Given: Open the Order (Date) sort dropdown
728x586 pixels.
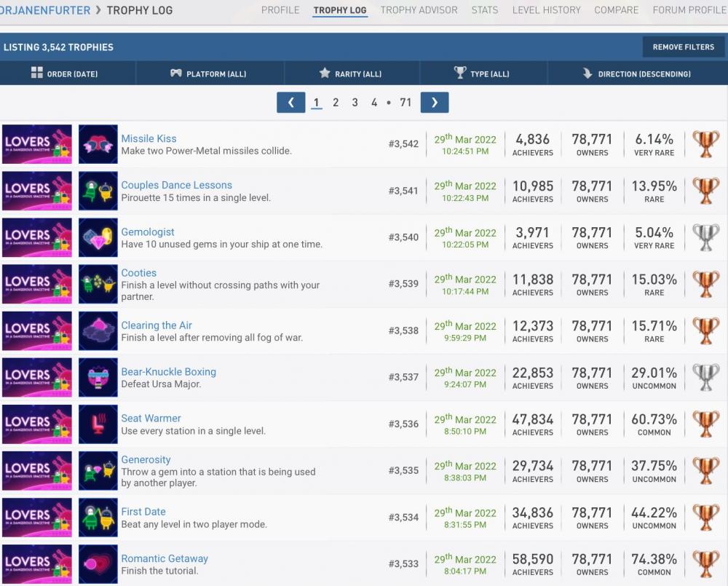Looking at the screenshot, I should (65, 74).
